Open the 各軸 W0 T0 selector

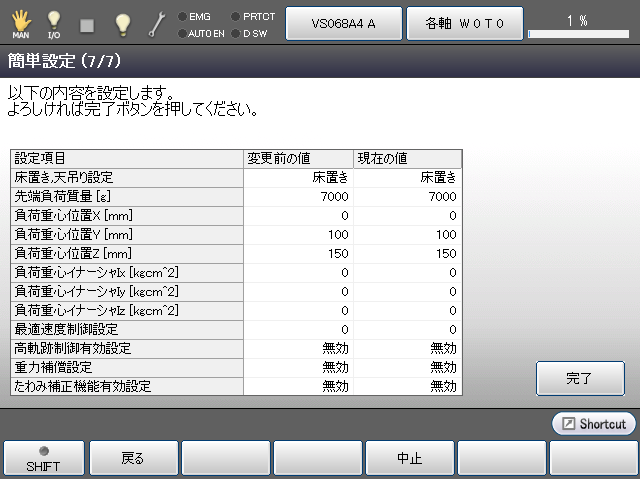(x=464, y=22)
